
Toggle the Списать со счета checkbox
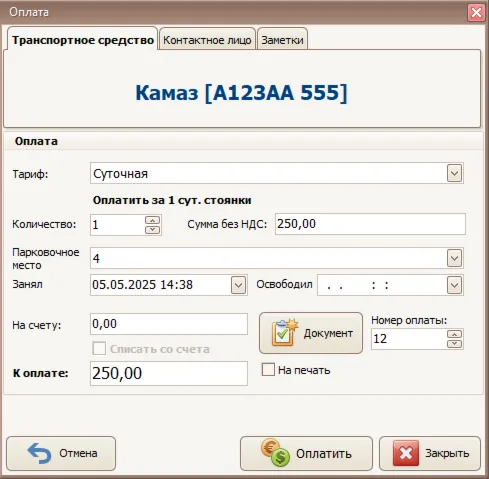pos(99,349)
